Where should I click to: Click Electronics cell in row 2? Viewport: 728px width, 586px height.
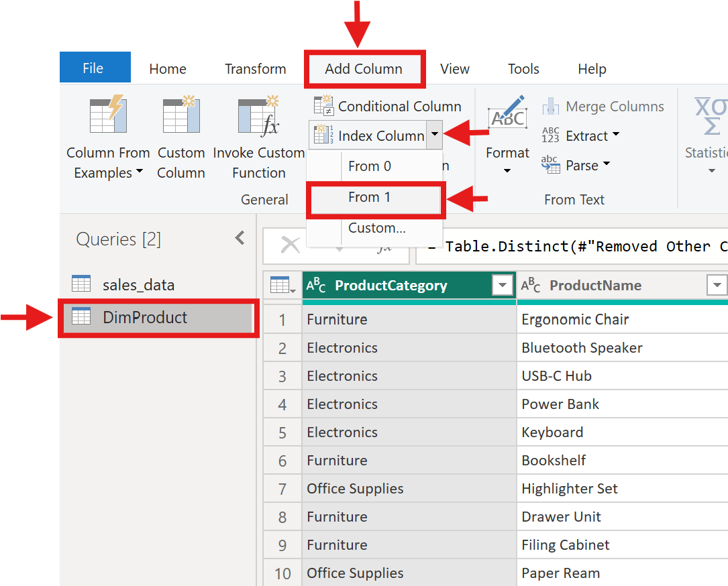409,348
